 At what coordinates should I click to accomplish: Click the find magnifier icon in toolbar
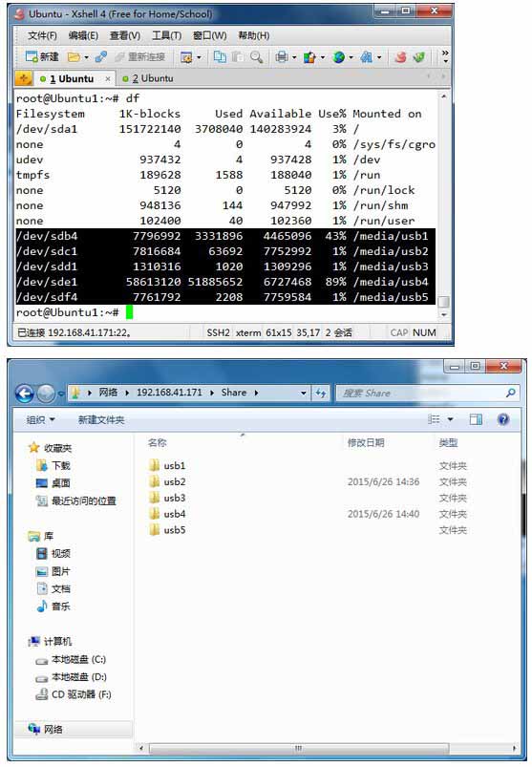[257, 57]
